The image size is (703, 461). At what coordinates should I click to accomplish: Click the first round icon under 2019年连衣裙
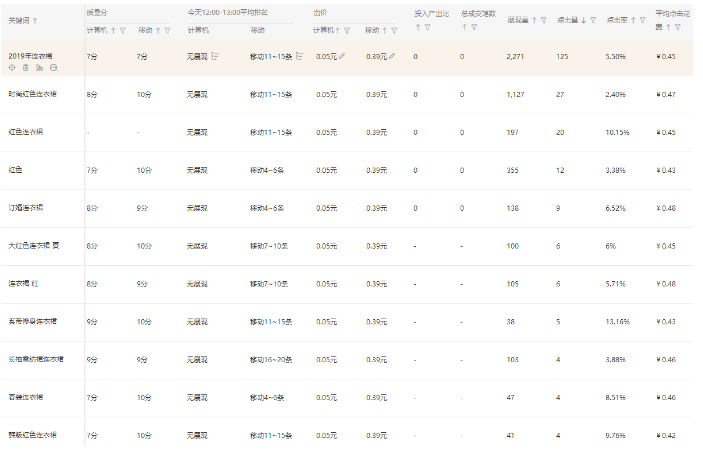(x=12, y=68)
